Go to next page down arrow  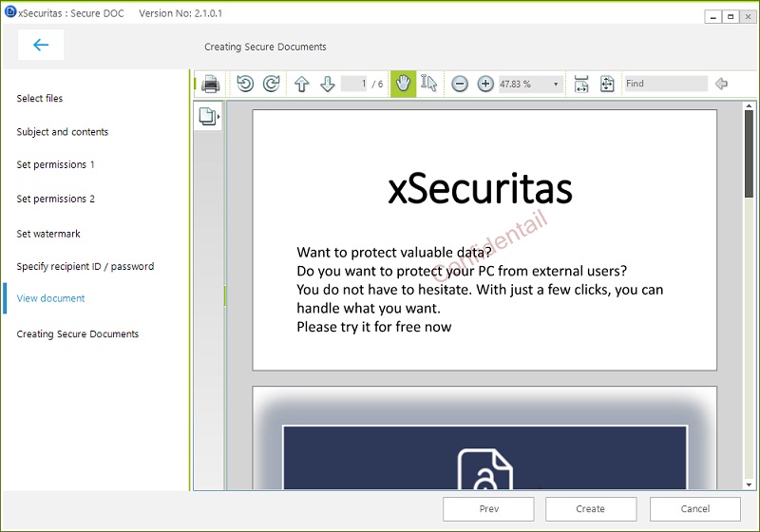point(328,84)
